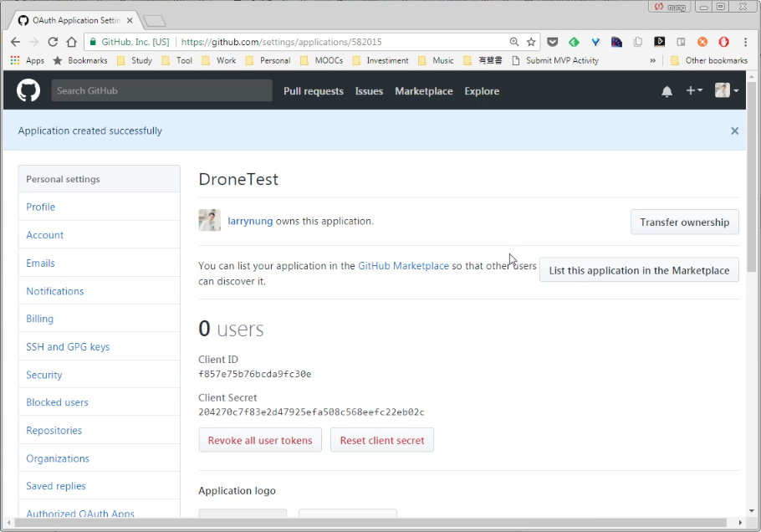Open the Work bookmark folder
Screen dimensions: 761x532
coord(219,60)
